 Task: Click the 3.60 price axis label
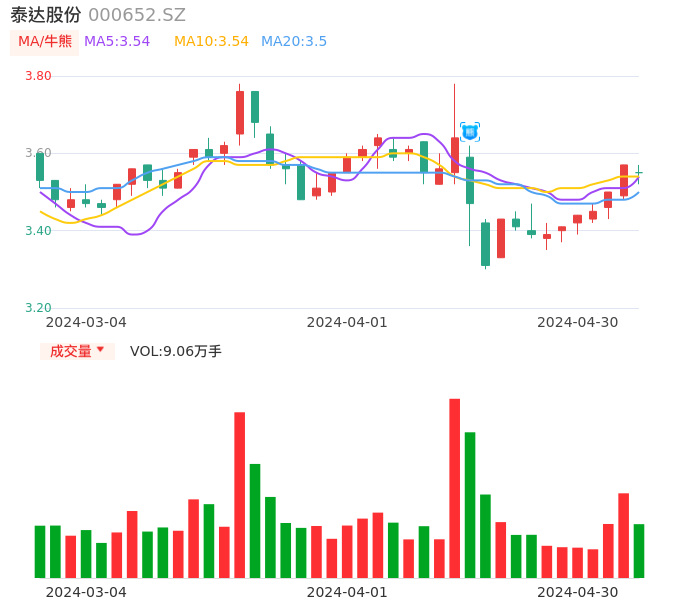(38, 154)
